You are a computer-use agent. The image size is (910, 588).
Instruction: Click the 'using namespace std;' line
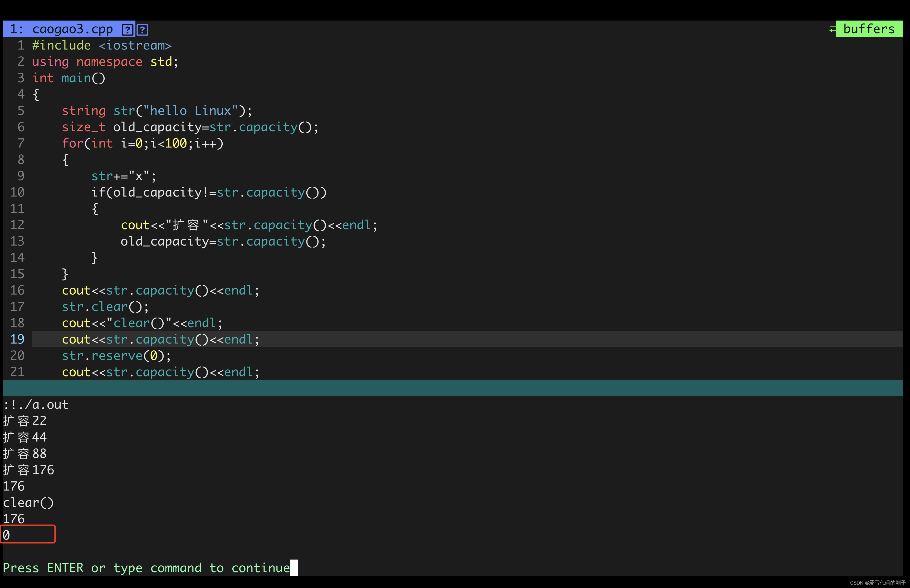(105, 62)
